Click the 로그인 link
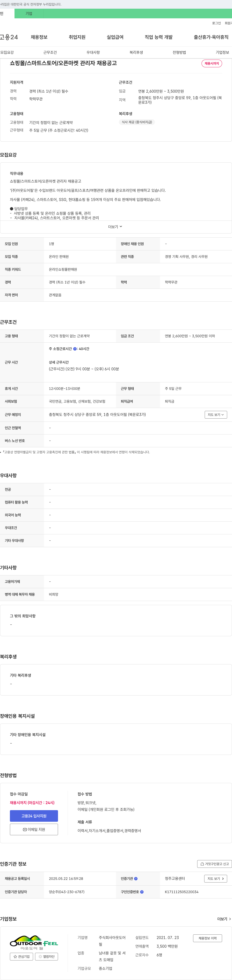The width and height of the screenshot is (232, 980). tap(216, 23)
